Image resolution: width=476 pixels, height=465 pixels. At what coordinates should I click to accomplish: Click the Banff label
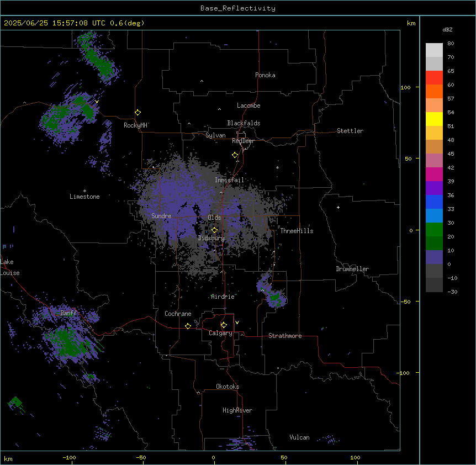pyautogui.click(x=68, y=313)
